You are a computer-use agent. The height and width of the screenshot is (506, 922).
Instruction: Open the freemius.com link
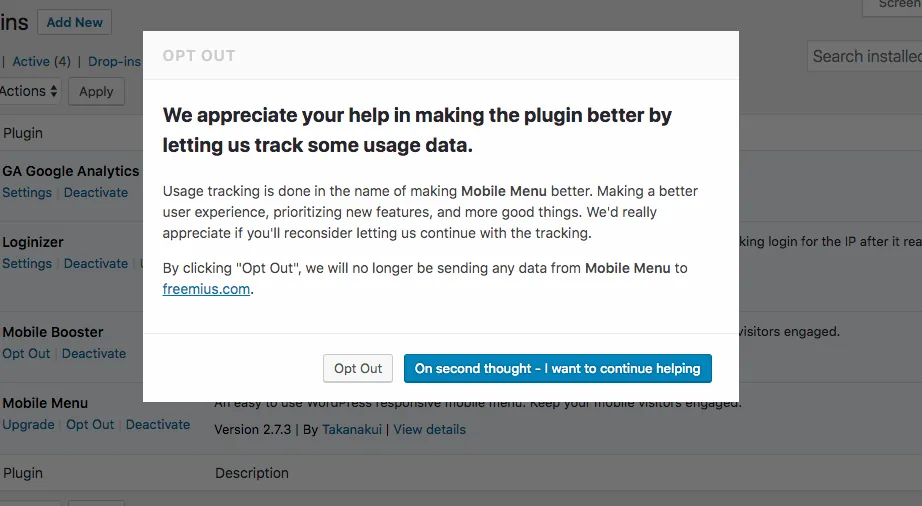pyautogui.click(x=206, y=289)
